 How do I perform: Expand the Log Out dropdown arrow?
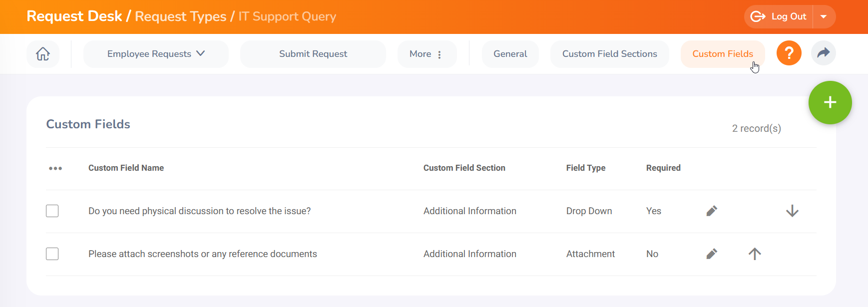(x=824, y=16)
